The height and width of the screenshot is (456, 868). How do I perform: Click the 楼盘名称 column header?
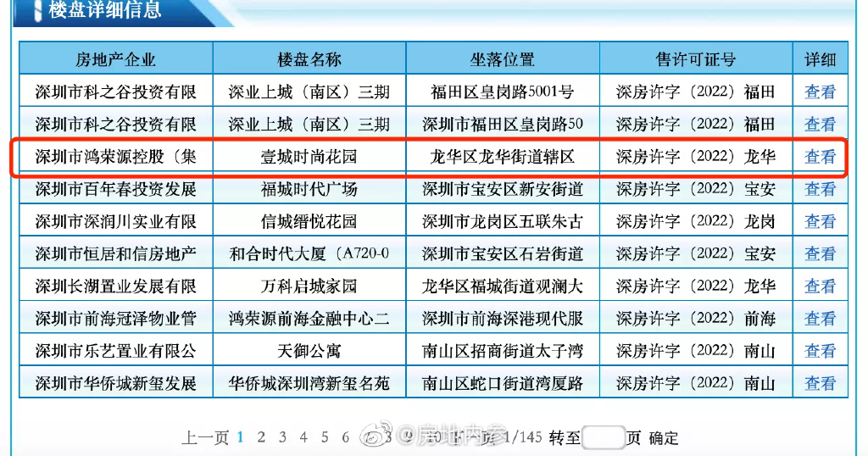click(x=309, y=60)
